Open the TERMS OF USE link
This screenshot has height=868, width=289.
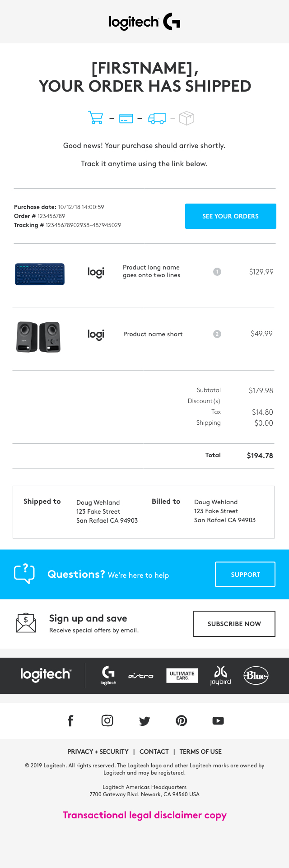(200, 752)
